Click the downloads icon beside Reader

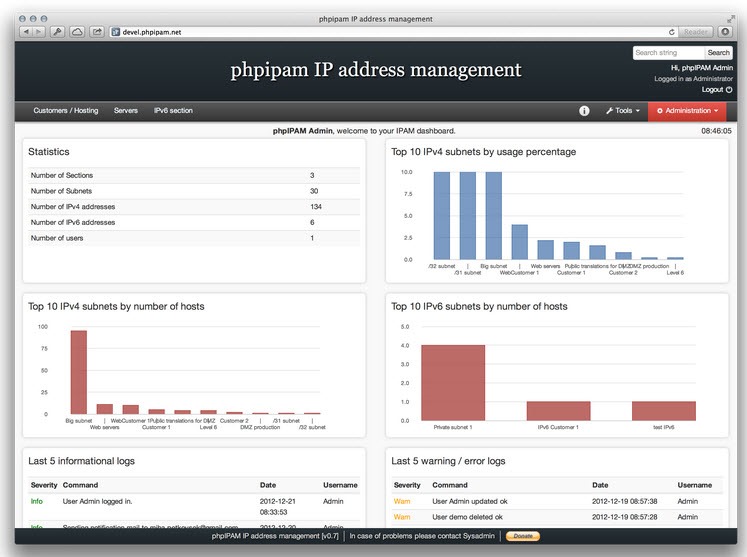(x=725, y=32)
